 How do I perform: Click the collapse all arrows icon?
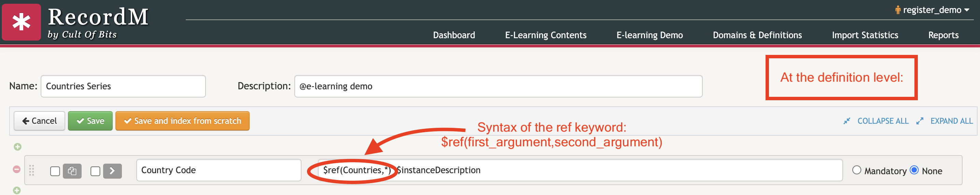(x=846, y=121)
